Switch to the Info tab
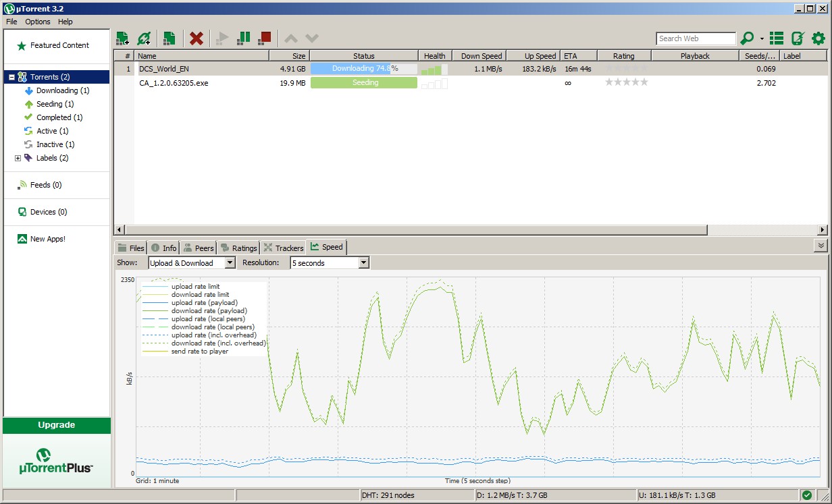This screenshot has width=832, height=504. click(163, 248)
